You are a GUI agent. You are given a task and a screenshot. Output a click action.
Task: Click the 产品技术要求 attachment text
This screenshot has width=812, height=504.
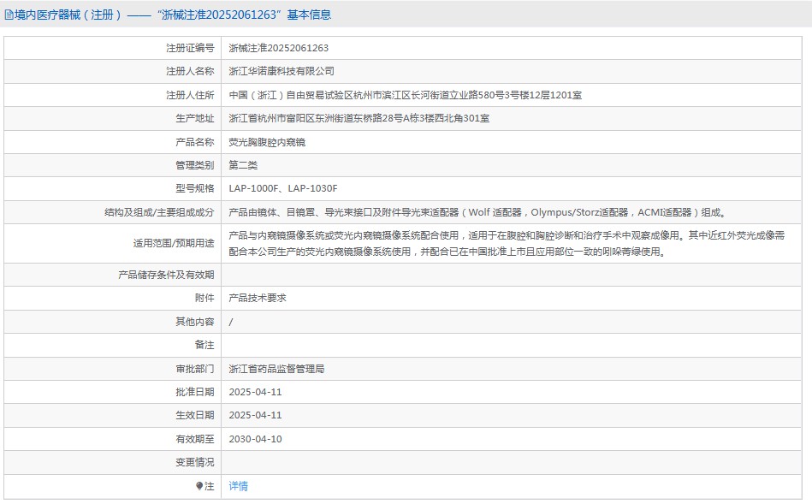[x=258, y=298]
